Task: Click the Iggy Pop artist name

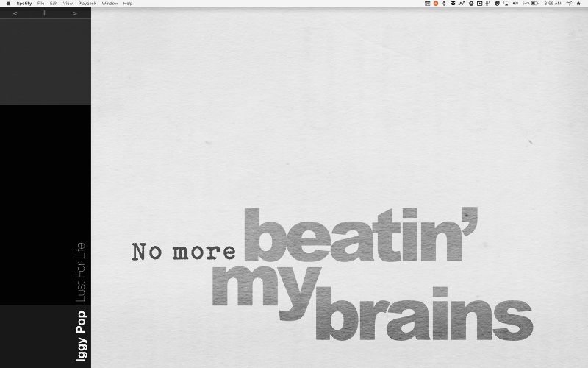Action: click(82, 335)
